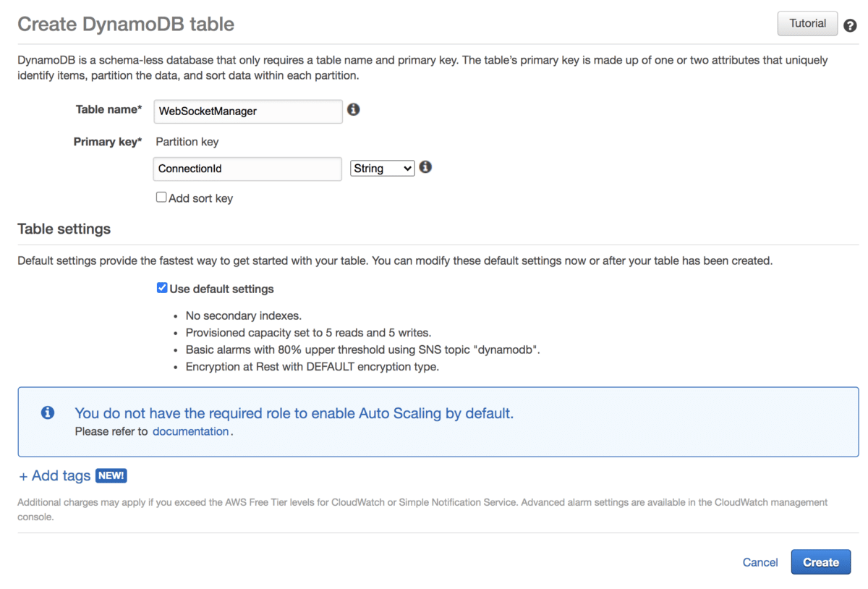Click the Create button
Image resolution: width=868 pixels, height=589 pixels.
pyautogui.click(x=820, y=562)
